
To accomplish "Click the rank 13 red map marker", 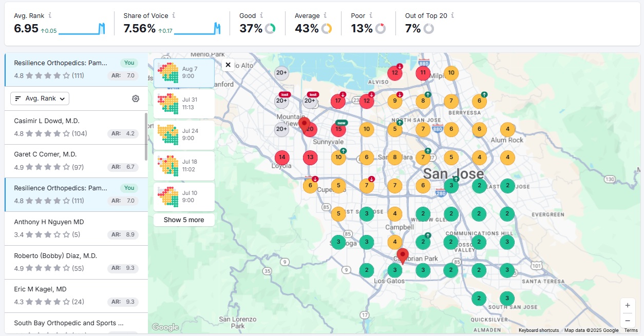I will (310, 157).
